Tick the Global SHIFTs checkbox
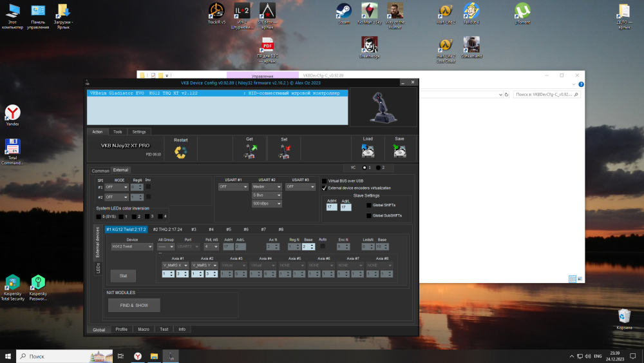The width and height of the screenshot is (644, 363). click(x=369, y=205)
